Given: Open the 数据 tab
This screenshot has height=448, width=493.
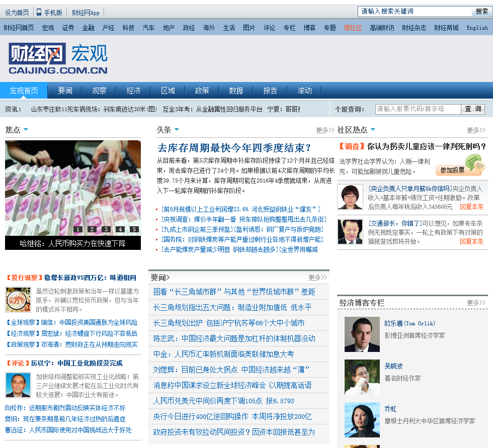Looking at the screenshot, I should point(236,91).
